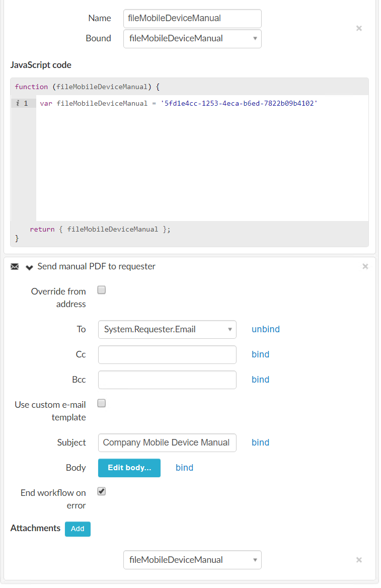This screenshot has height=588, width=381.
Task: Delete the Send manual PDF action
Action: pos(365,266)
